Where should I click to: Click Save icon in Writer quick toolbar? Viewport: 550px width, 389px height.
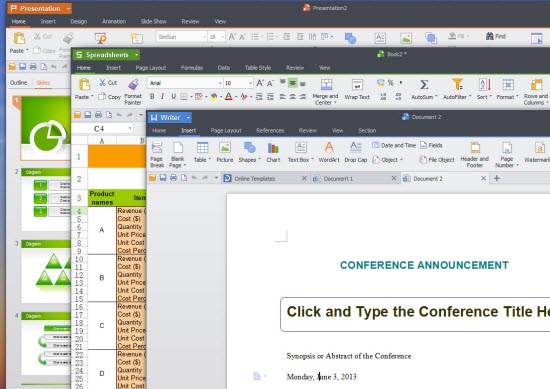tap(163, 178)
